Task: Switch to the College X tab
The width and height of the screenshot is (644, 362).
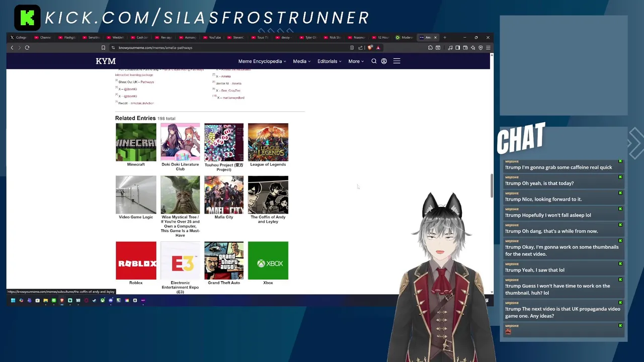Action: pos(19,37)
